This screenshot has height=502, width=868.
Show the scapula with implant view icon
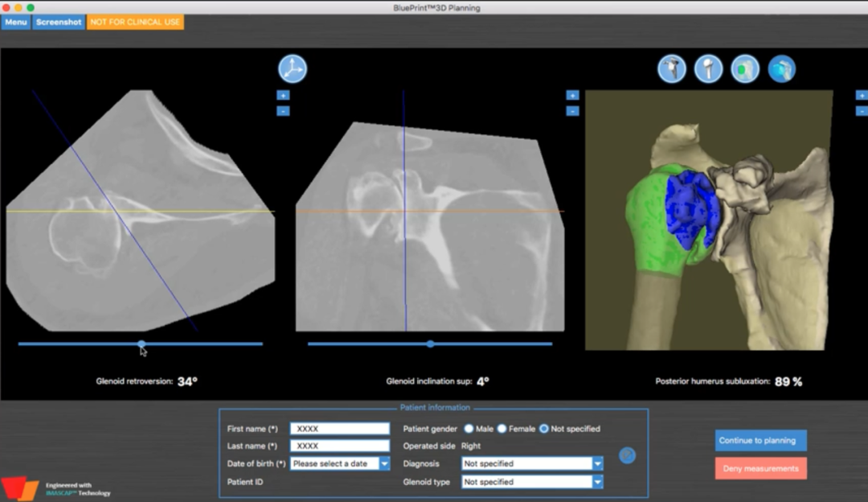(x=671, y=69)
